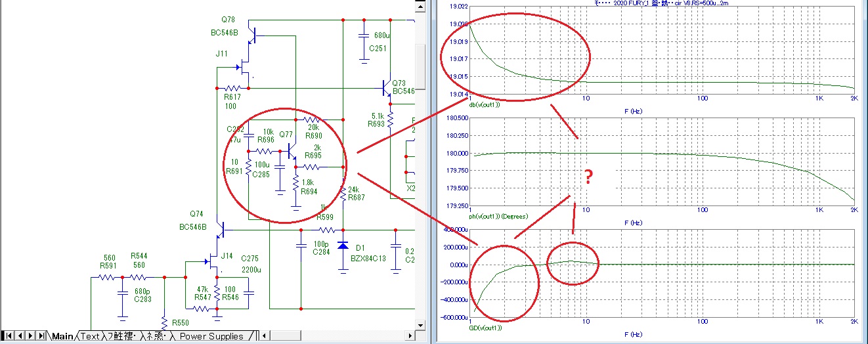Viewport: 868px width, 344px height.
Task: Open the Text page tab
Action: click(x=90, y=336)
